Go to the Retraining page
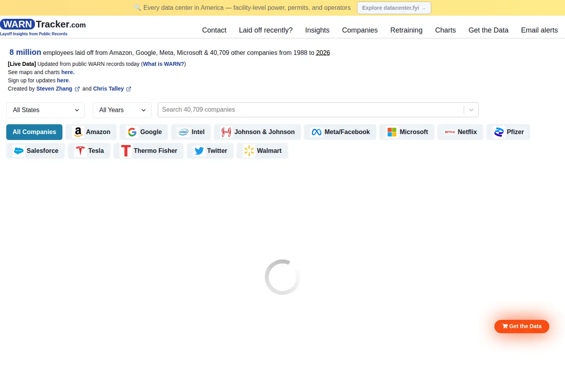The height and width of the screenshot is (392, 565). (x=406, y=30)
